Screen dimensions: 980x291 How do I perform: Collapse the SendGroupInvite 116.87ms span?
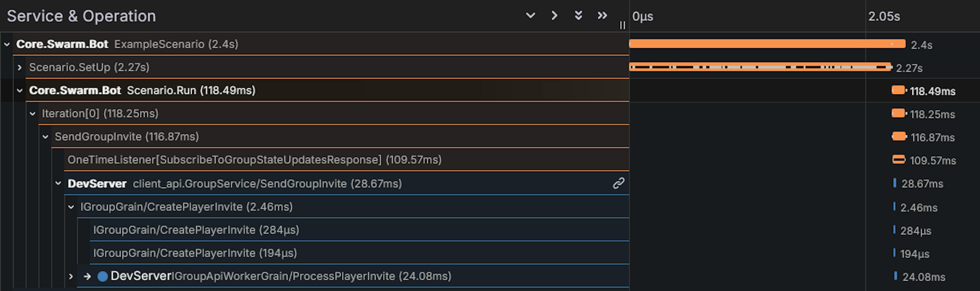click(45, 137)
